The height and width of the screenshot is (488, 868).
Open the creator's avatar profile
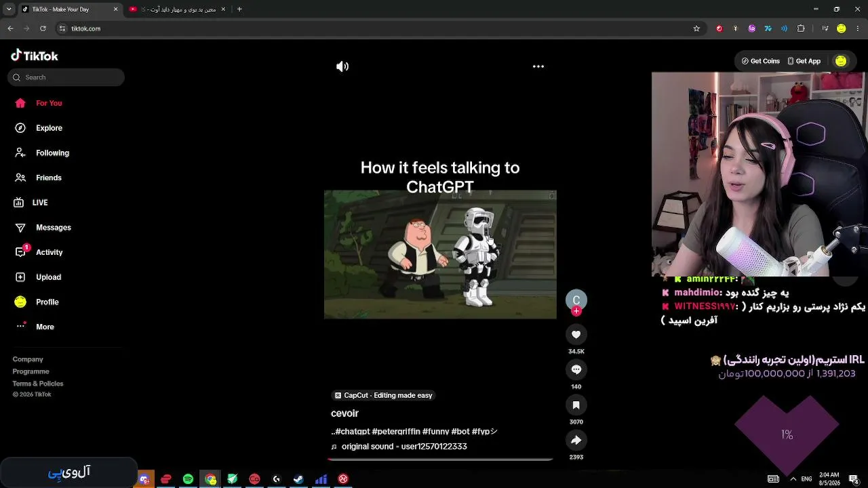click(576, 300)
